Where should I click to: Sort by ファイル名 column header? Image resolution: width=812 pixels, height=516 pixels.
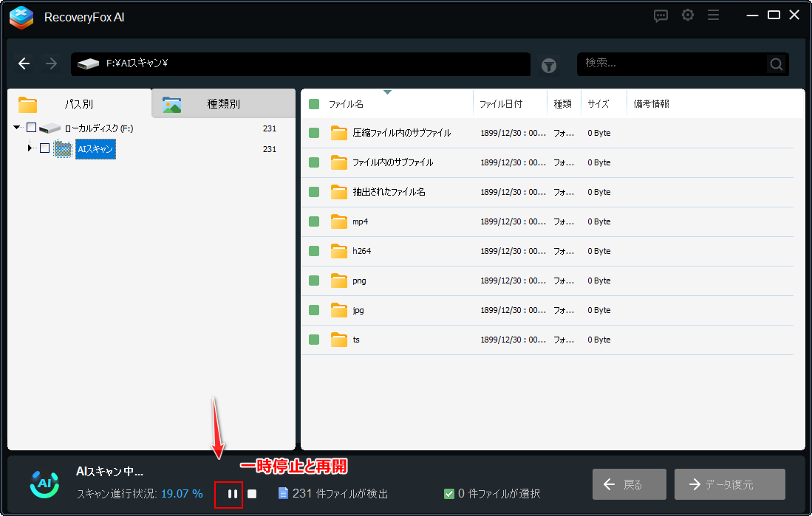[387, 104]
